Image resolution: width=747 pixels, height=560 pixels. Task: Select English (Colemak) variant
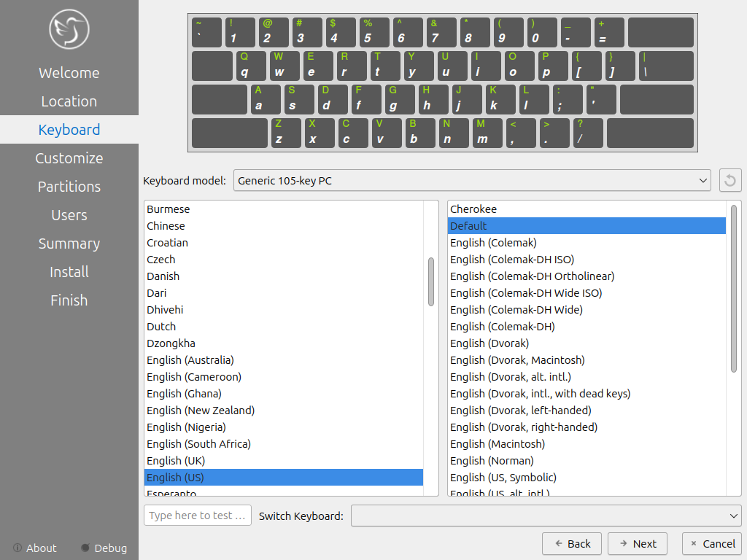pyautogui.click(x=493, y=243)
